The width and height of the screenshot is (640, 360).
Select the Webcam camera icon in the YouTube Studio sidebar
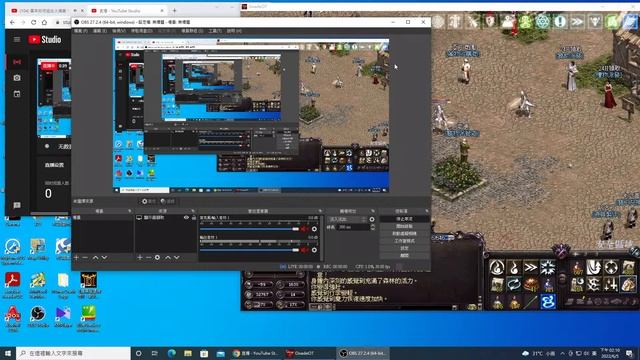click(17, 78)
